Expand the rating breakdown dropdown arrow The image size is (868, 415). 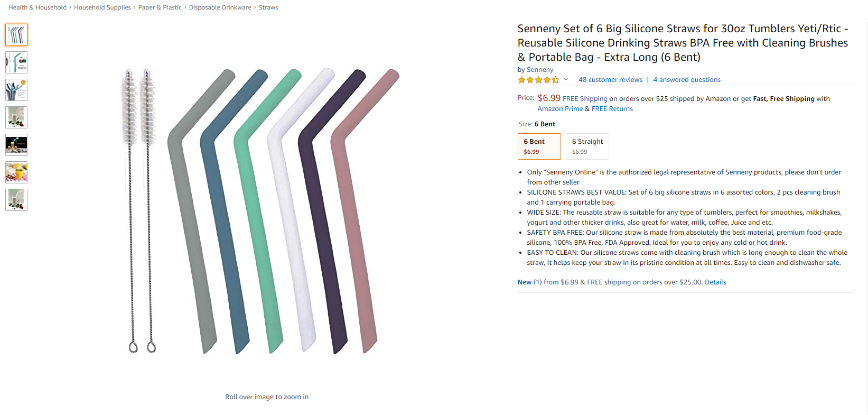566,80
